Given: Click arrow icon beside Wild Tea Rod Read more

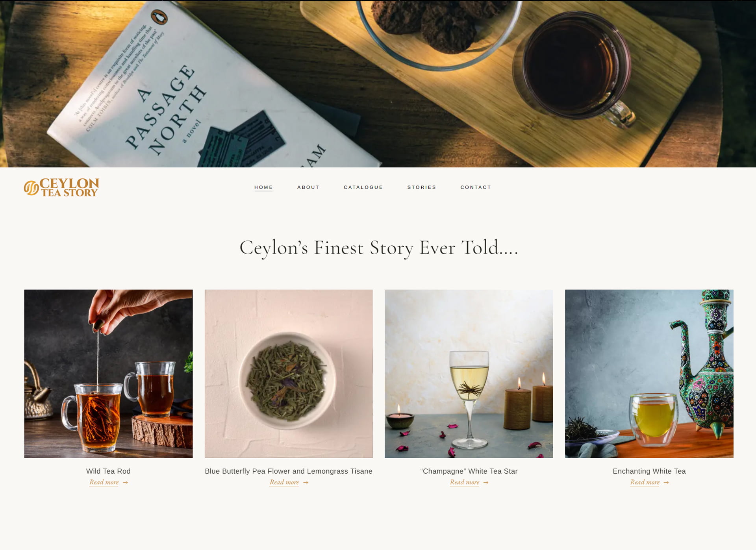Looking at the screenshot, I should [125, 483].
